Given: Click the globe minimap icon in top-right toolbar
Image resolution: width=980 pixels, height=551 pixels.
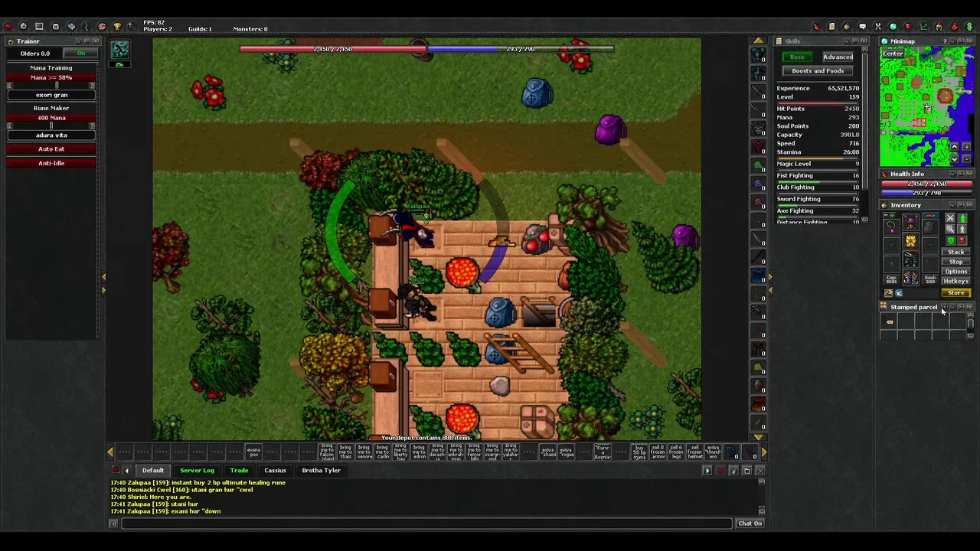Looking at the screenshot, I should point(893,27).
